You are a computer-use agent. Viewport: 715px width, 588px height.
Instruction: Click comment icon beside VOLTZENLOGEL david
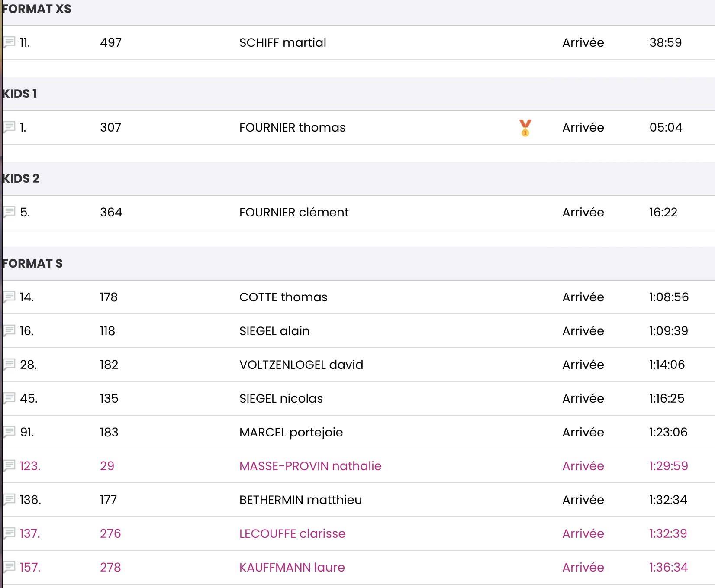pos(9,365)
